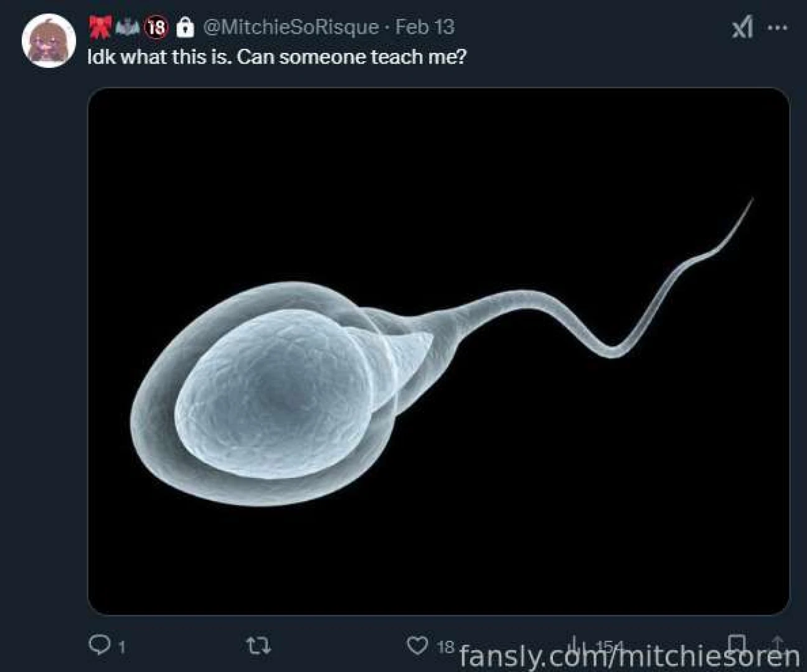This screenshot has height=672, width=807.
Task: Repost using the retweet arrows icon
Action: click(258, 646)
